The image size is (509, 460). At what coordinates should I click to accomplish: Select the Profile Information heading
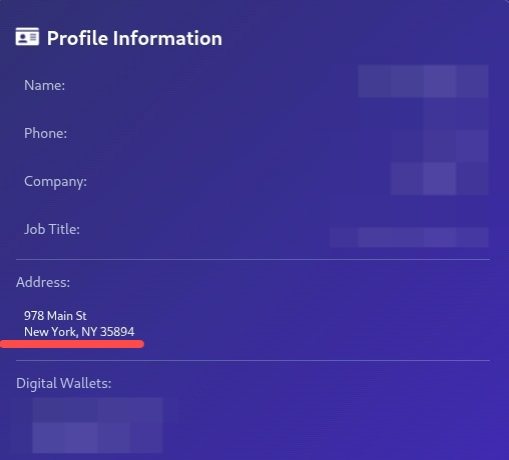coord(134,38)
